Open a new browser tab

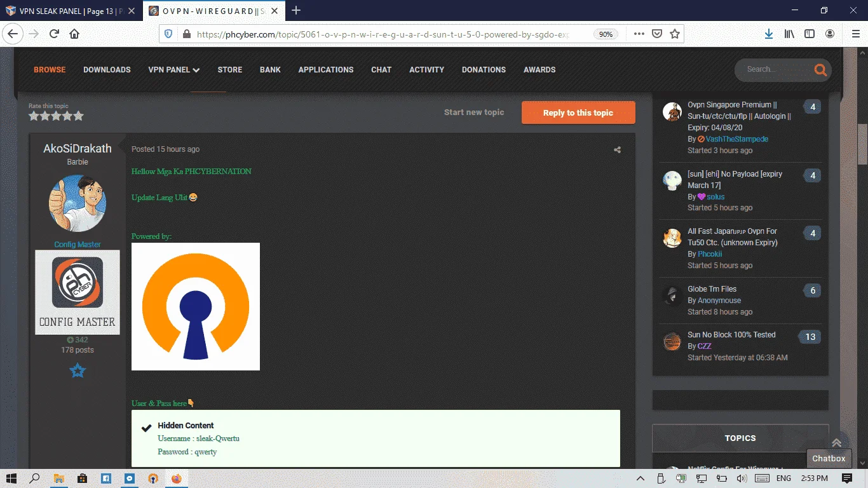tap(296, 10)
